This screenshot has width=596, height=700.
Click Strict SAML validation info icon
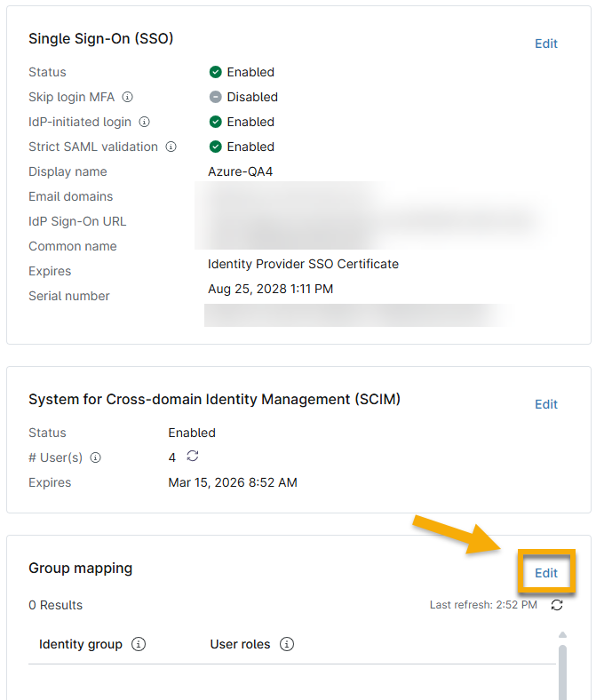click(171, 147)
